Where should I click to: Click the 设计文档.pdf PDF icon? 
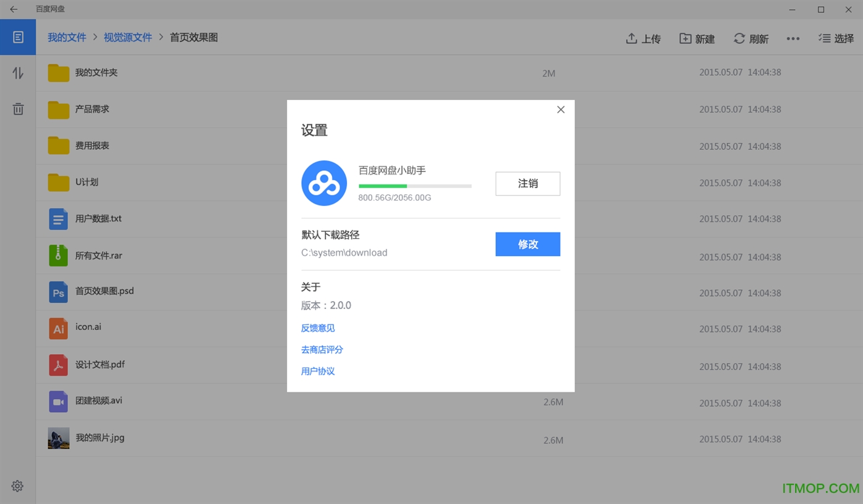click(58, 365)
